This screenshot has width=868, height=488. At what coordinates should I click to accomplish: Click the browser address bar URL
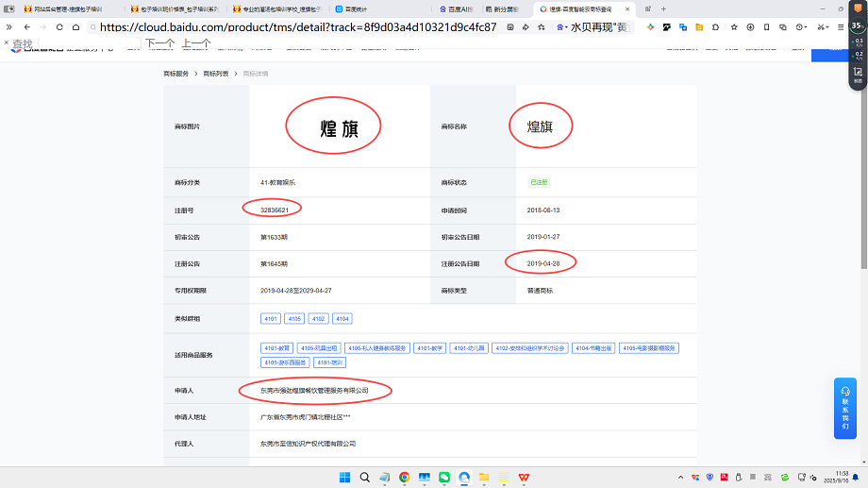tap(297, 27)
